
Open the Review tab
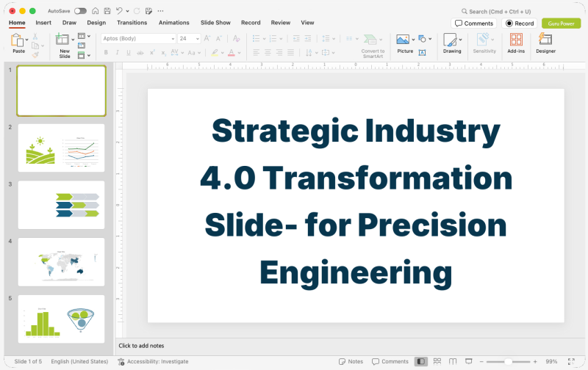pos(281,23)
